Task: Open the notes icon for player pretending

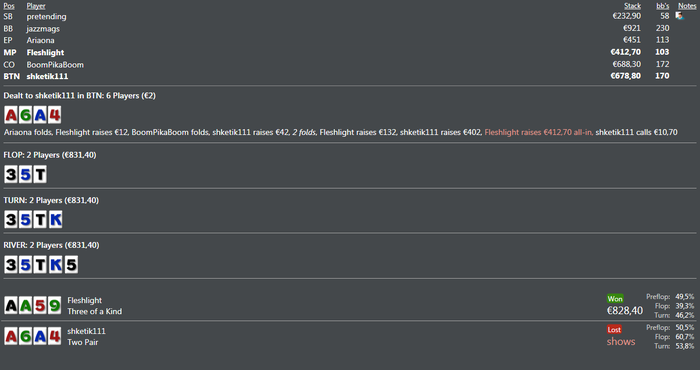Action: pos(679,16)
